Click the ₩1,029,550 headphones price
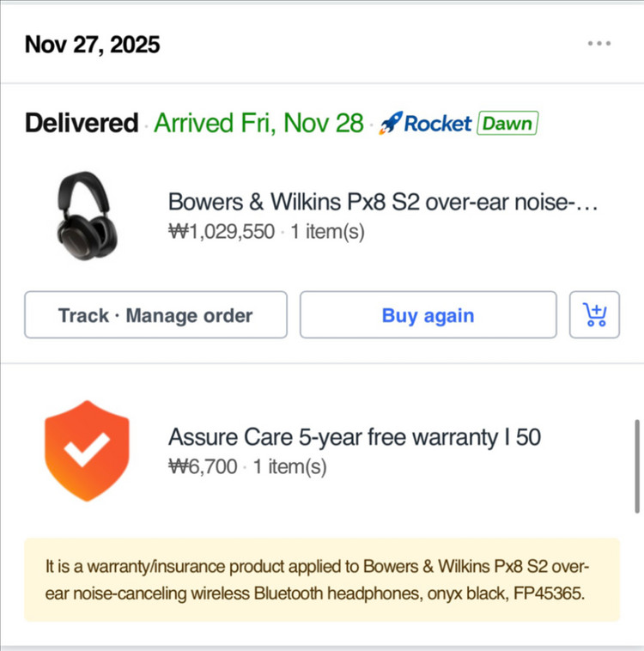 coord(222,232)
